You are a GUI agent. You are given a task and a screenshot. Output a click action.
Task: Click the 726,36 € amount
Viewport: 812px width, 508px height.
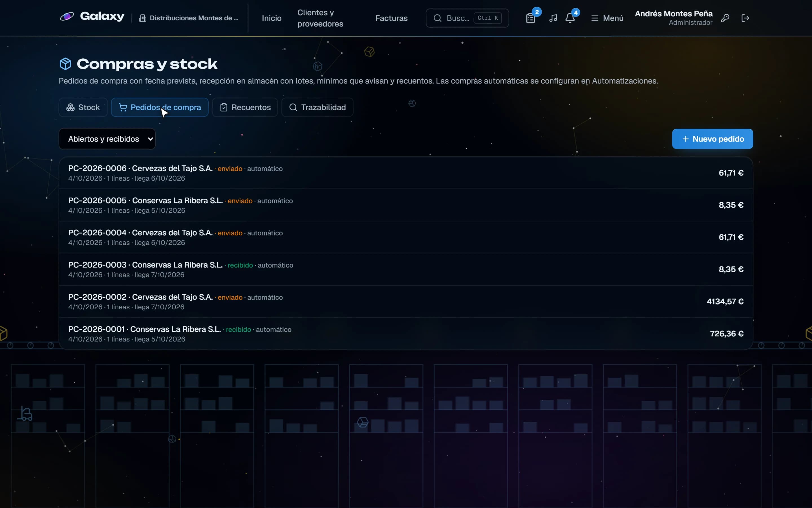tap(727, 334)
